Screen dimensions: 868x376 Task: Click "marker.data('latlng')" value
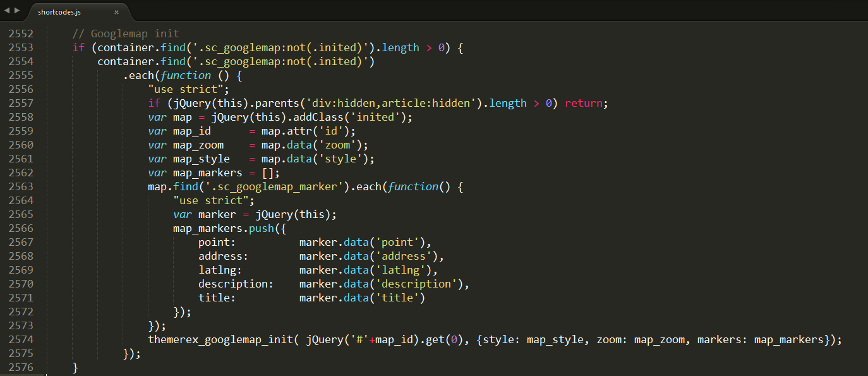point(366,270)
